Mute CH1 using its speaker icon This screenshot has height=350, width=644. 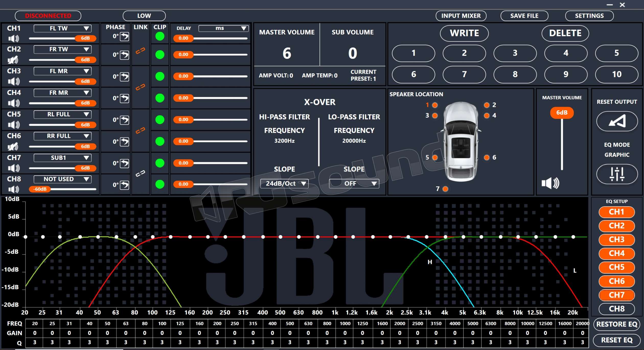click(x=13, y=39)
